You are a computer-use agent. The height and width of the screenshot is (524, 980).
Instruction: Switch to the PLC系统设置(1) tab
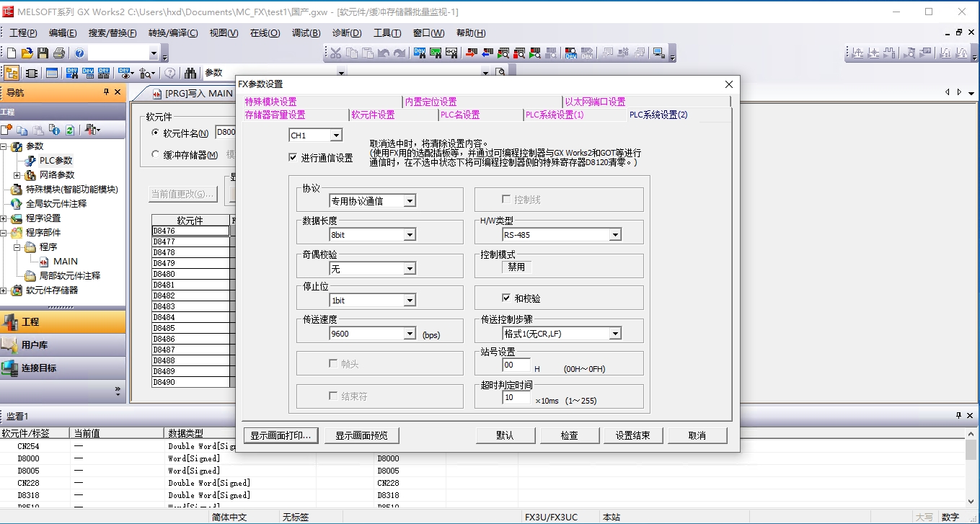(x=555, y=115)
